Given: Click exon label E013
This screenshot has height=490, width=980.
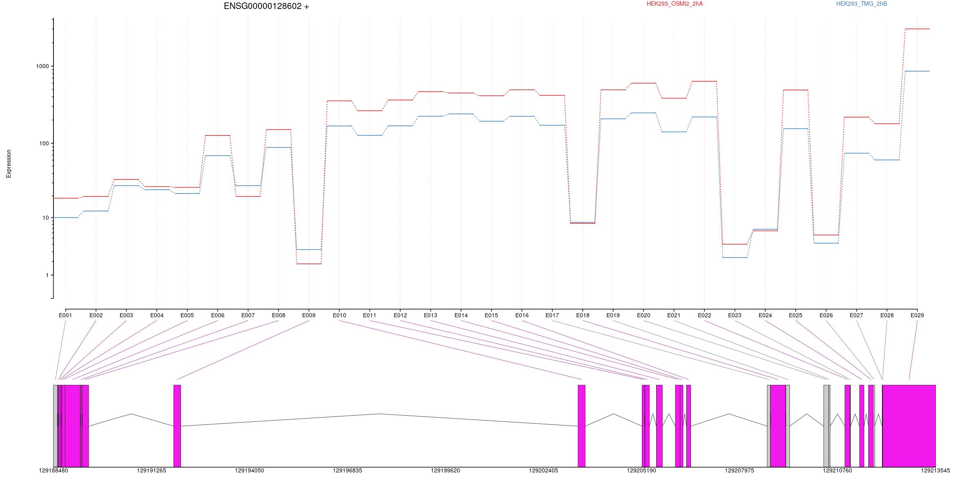Looking at the screenshot, I should tap(430, 315).
